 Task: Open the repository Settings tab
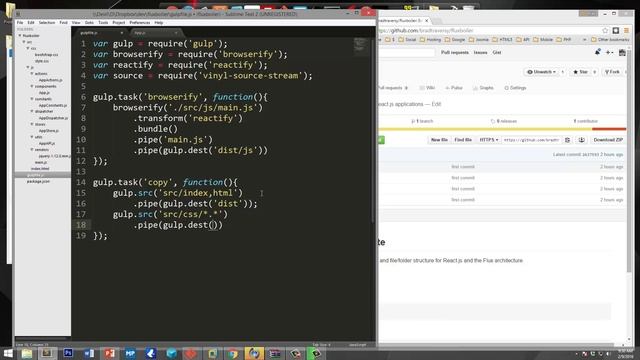[x=515, y=88]
